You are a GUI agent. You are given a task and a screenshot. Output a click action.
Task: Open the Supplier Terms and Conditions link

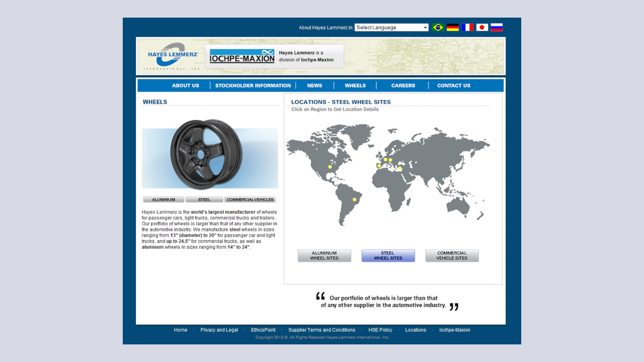click(x=321, y=330)
